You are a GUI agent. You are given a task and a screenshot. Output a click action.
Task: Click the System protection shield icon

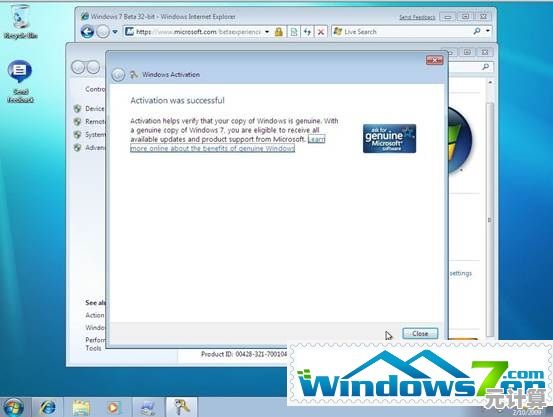(x=78, y=134)
